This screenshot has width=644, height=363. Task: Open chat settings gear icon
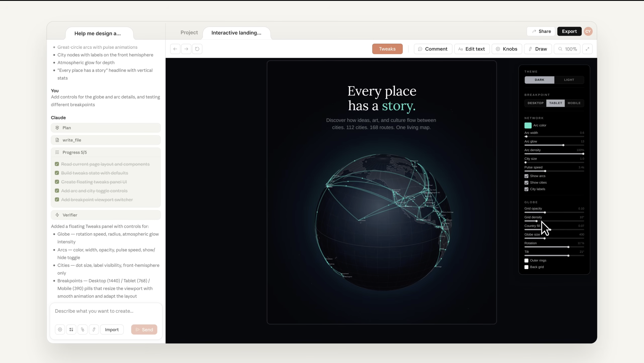click(x=60, y=330)
